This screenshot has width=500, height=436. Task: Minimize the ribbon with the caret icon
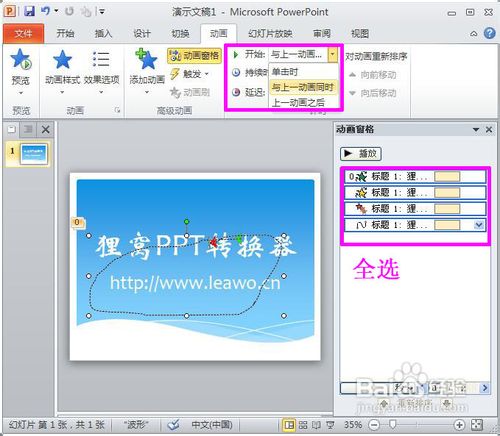pos(473,34)
